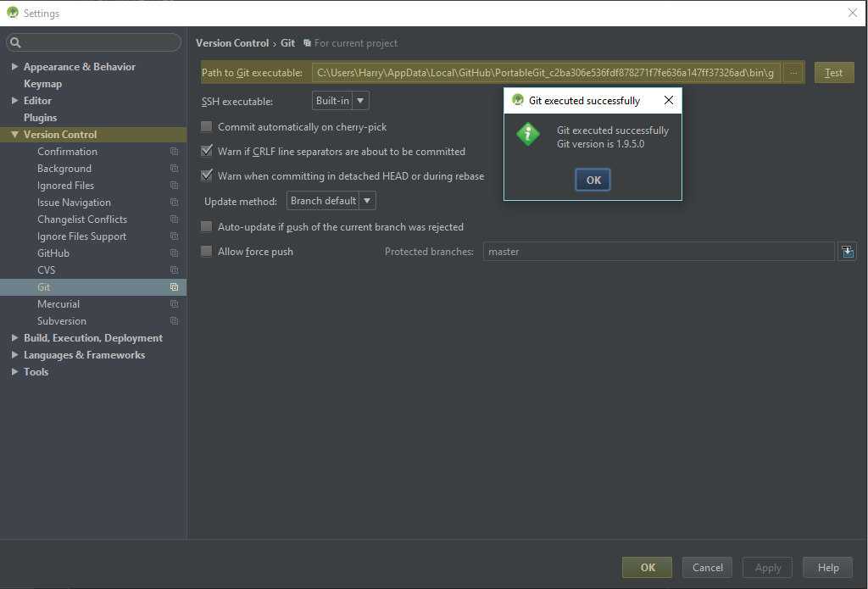Check the Allow force push checkbox

pyautogui.click(x=207, y=252)
